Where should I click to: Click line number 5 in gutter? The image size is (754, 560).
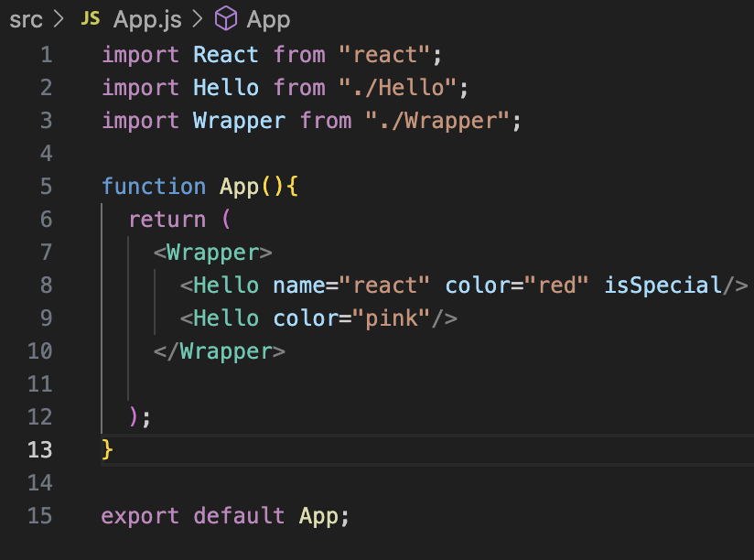(46, 187)
